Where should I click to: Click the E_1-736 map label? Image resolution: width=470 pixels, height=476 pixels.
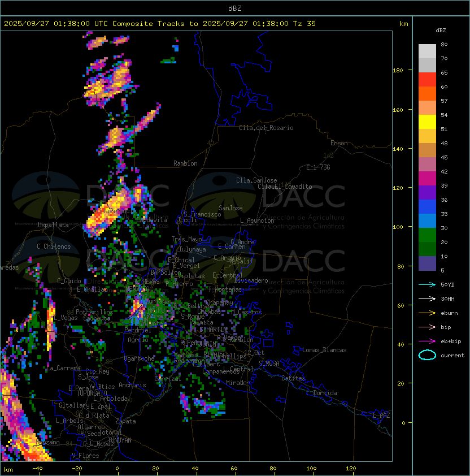click(318, 167)
